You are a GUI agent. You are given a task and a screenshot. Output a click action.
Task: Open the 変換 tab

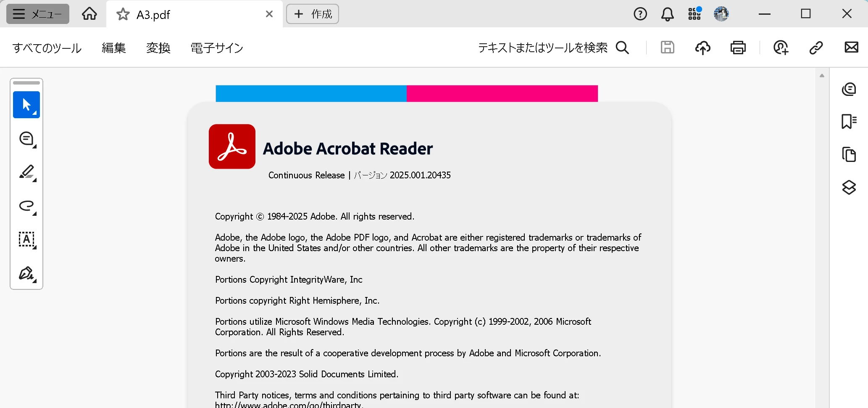tap(158, 48)
